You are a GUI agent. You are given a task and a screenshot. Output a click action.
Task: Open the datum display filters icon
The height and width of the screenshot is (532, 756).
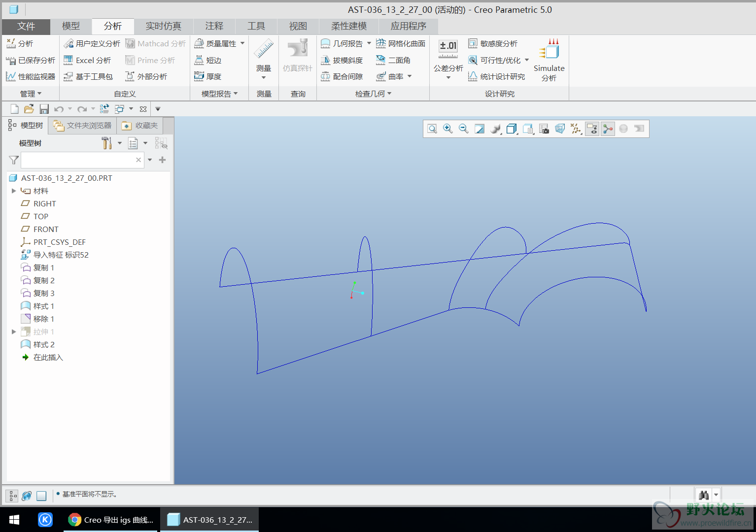point(576,129)
